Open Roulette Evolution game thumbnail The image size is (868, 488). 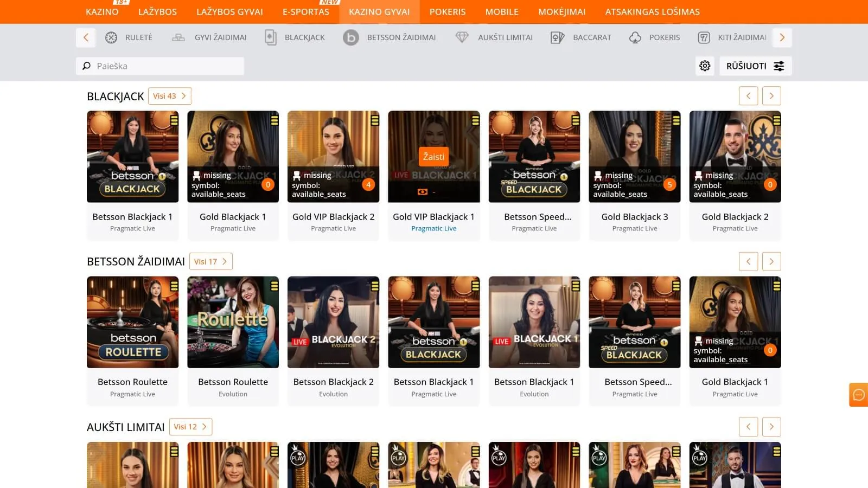pos(233,322)
